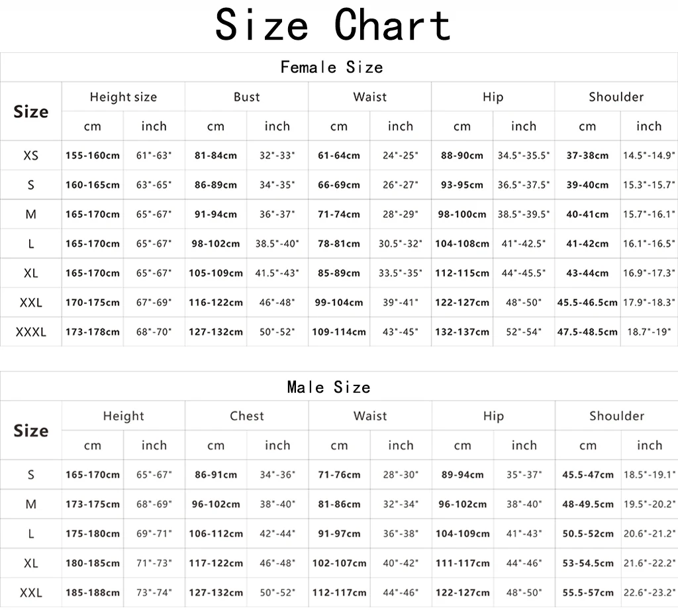Click the 132-137cm hip cell
Image resolution: width=678 pixels, height=616 pixels.
pos(462,332)
